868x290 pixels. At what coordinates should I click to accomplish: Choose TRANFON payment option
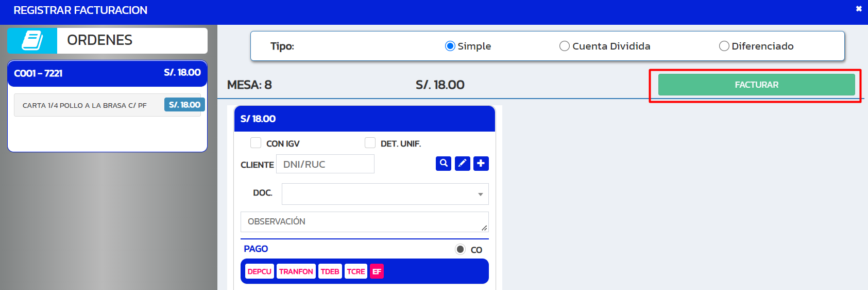click(x=296, y=271)
